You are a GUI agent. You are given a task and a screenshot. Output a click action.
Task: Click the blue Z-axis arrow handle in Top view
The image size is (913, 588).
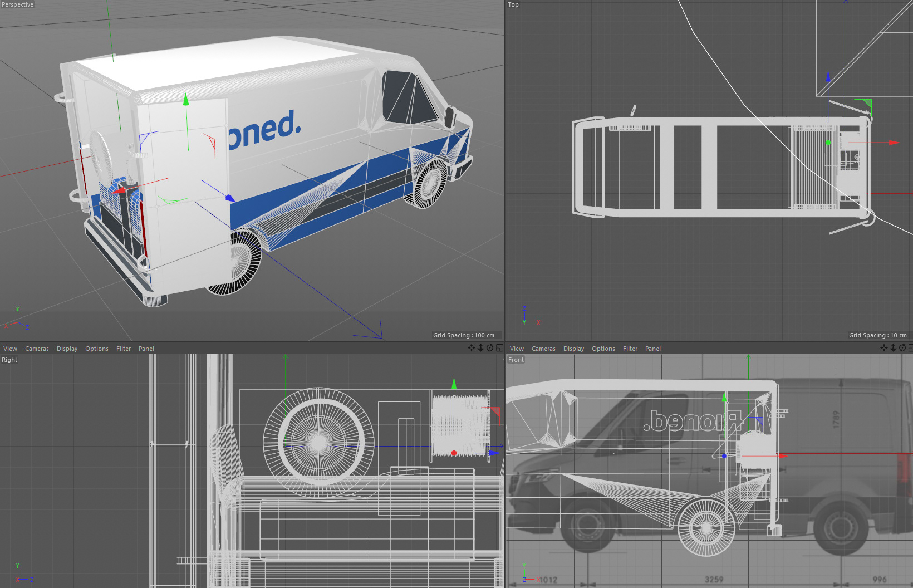coord(828,77)
